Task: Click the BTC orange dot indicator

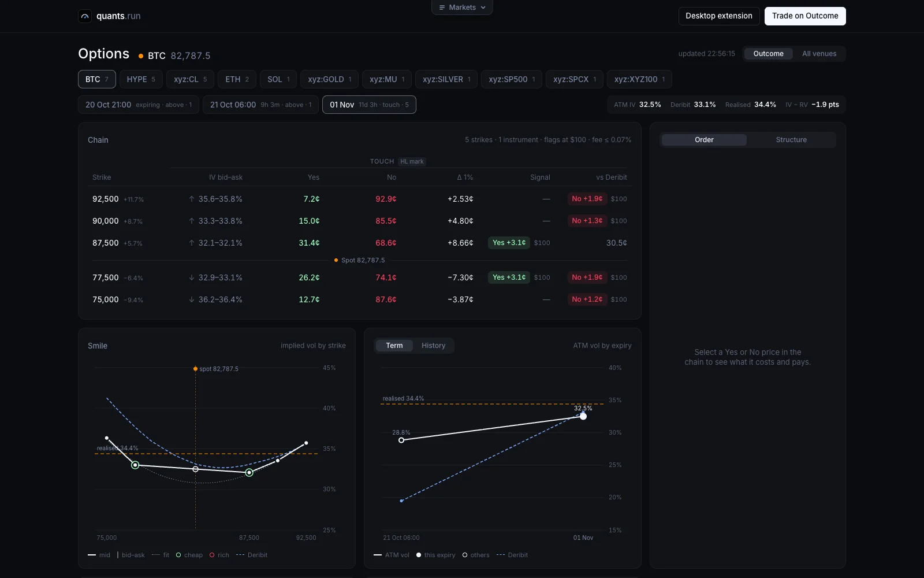Action: pos(141,56)
